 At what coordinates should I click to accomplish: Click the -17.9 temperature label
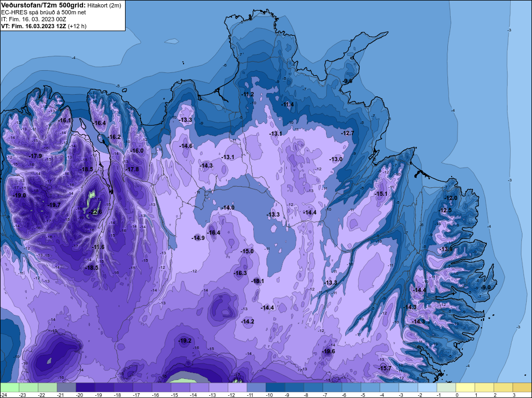pyautogui.click(x=36, y=156)
